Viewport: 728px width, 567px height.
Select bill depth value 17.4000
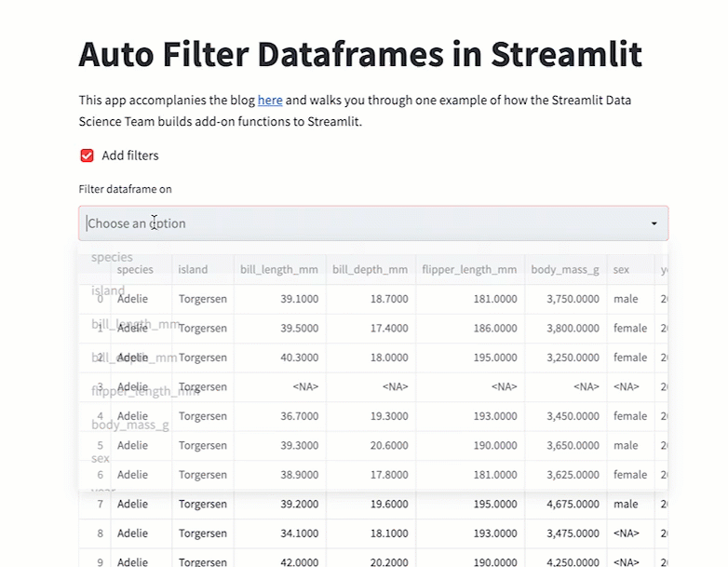[x=371, y=328]
